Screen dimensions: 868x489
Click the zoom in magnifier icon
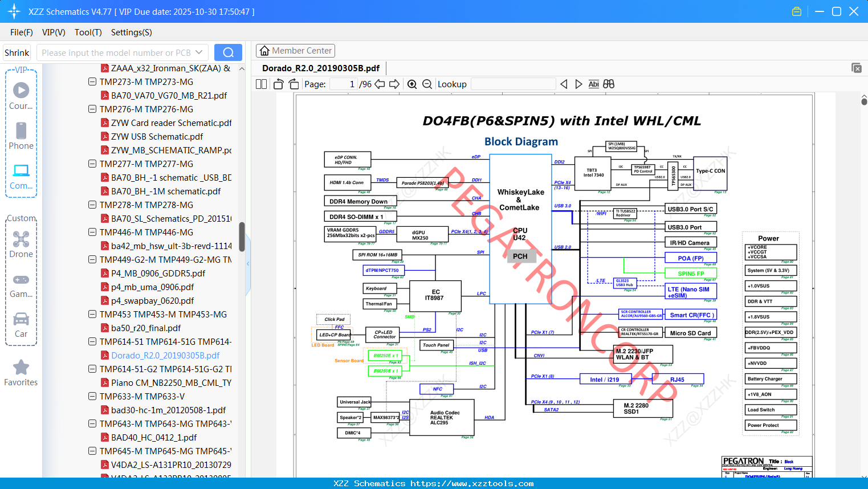click(412, 84)
